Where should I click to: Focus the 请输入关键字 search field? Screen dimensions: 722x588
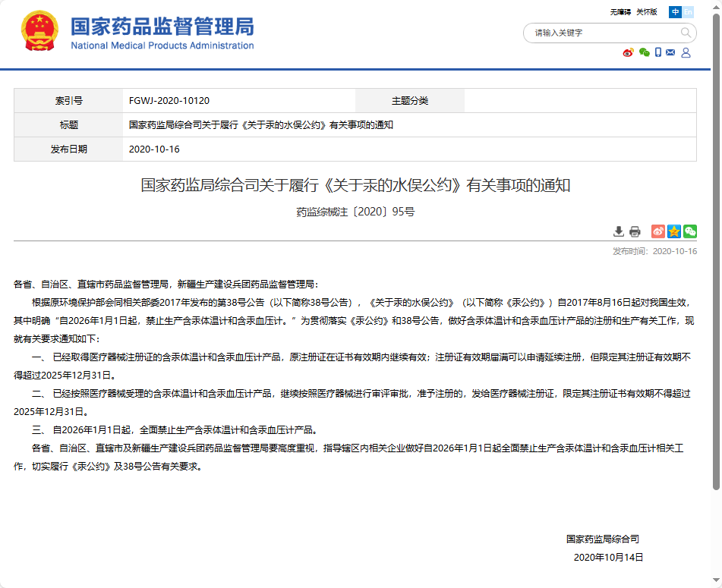click(600, 33)
